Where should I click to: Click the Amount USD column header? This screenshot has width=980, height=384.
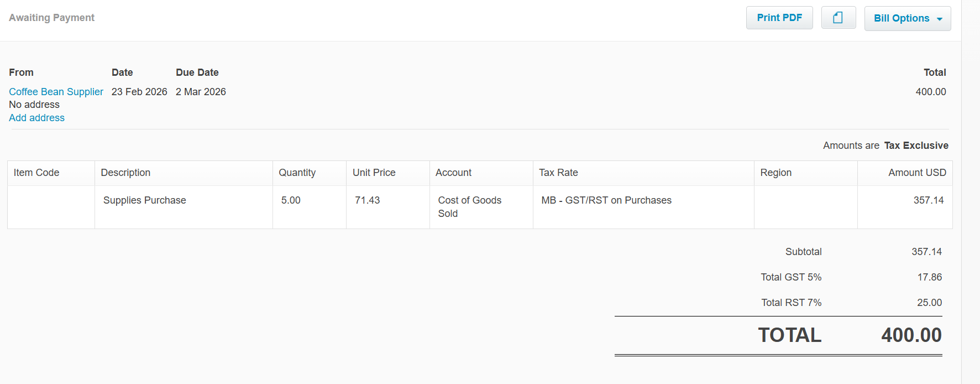point(917,173)
